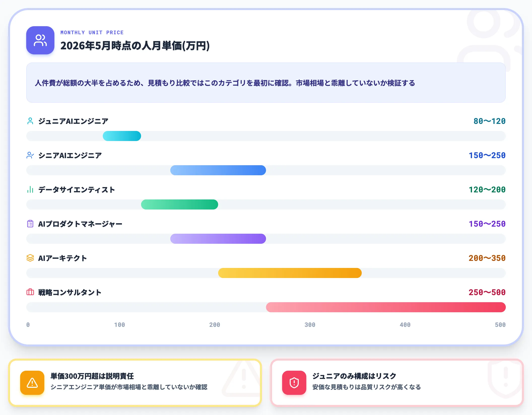
Task: Click the シニアAIエンジニア label
Action: pyautogui.click(x=70, y=155)
